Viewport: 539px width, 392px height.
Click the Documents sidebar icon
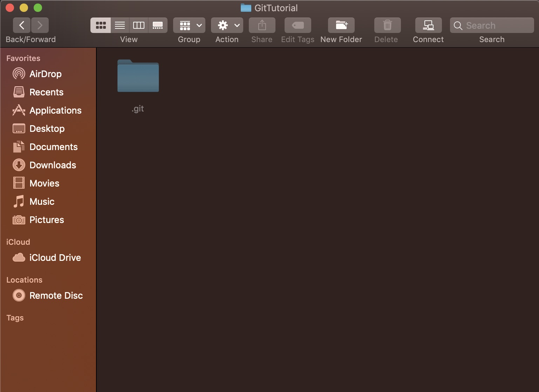coord(19,147)
